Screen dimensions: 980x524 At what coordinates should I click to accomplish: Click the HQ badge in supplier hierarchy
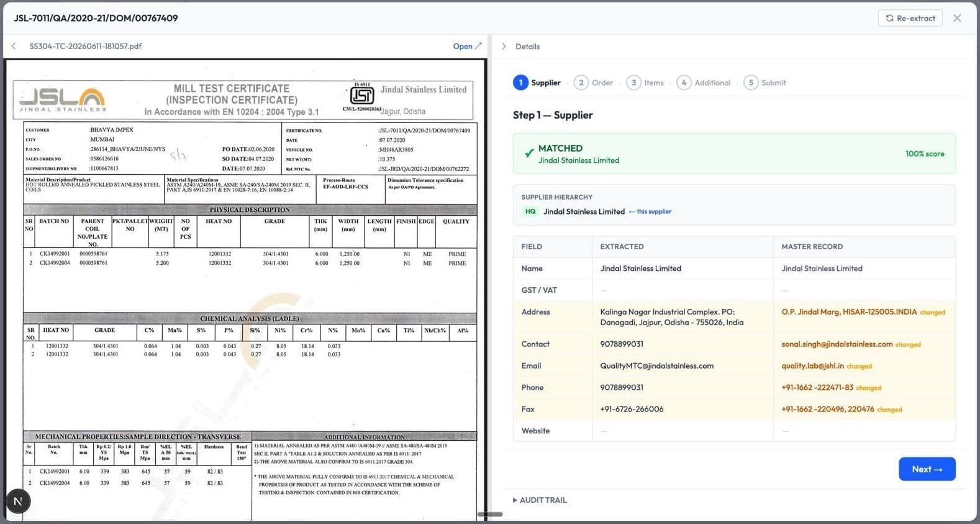pos(530,211)
